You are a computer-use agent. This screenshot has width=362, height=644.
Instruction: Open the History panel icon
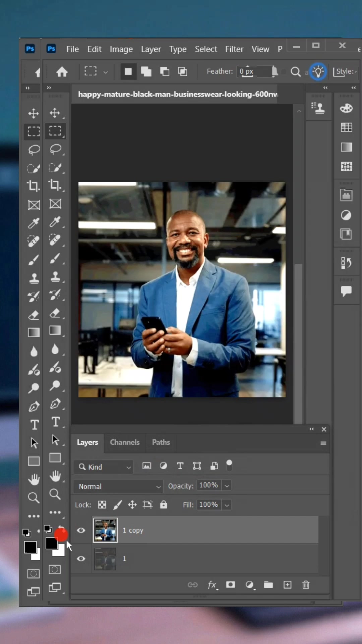coord(346,263)
